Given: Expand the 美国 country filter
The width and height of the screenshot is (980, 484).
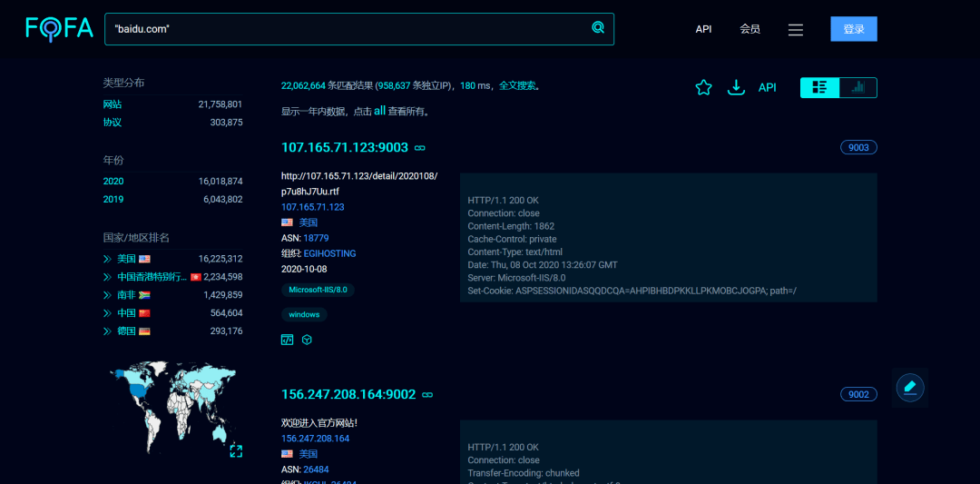Looking at the screenshot, I should coord(108,259).
